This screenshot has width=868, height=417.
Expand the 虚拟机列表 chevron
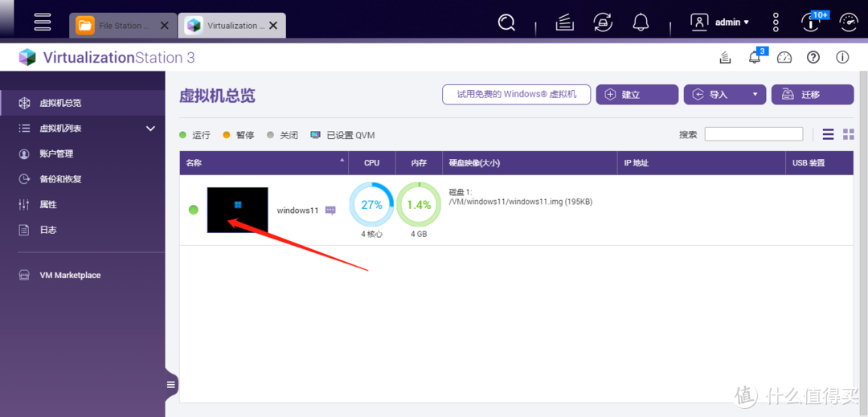tap(150, 129)
